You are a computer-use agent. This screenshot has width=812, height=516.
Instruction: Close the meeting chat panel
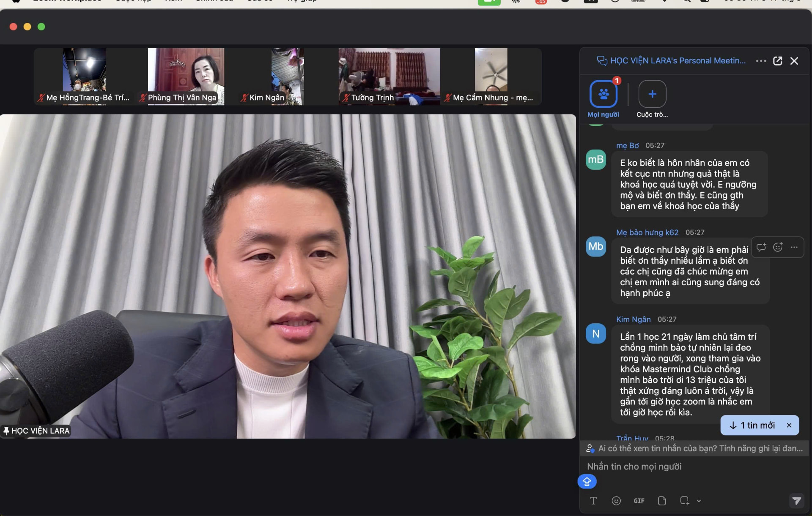(x=794, y=61)
